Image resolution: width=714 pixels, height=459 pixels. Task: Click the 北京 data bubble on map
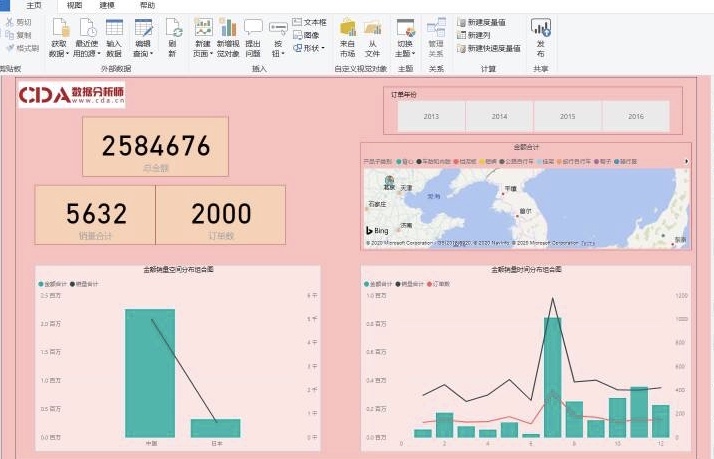389,181
